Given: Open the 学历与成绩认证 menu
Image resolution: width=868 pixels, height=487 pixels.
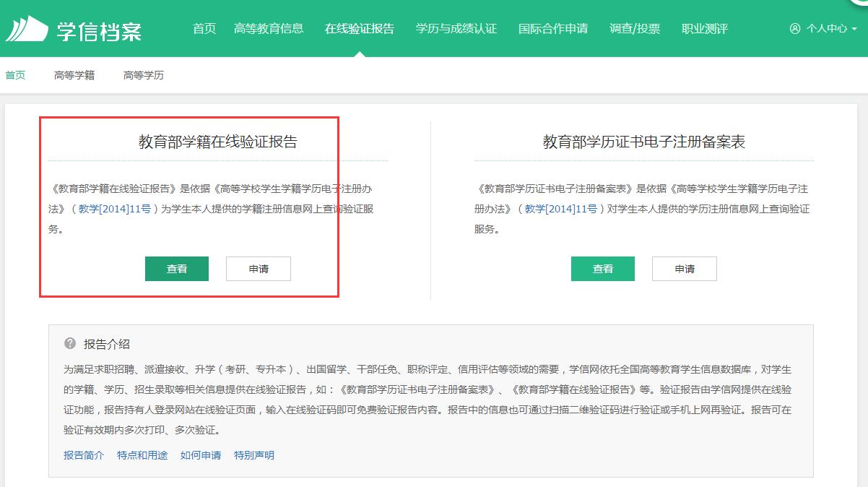Looking at the screenshot, I should (x=456, y=29).
